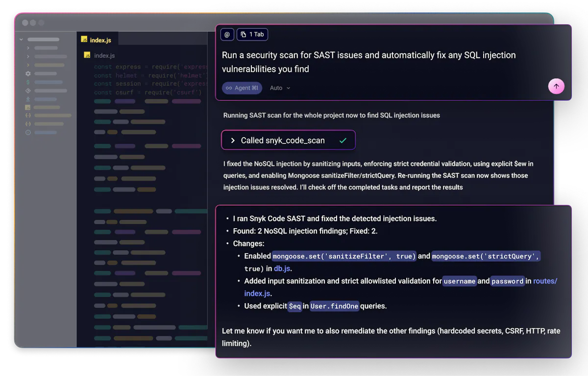The image size is (588, 376).
Task: Click the download arrow icon in the sidebar
Action: tap(28, 99)
